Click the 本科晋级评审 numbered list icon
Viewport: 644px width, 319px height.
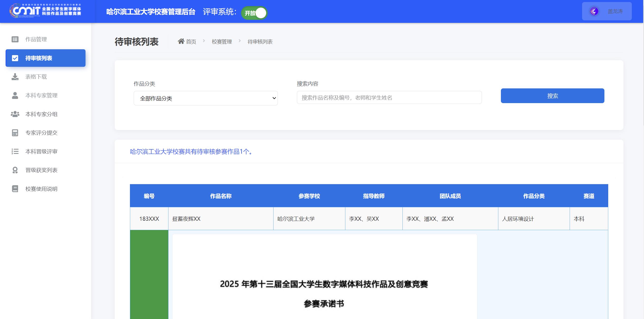(x=15, y=152)
